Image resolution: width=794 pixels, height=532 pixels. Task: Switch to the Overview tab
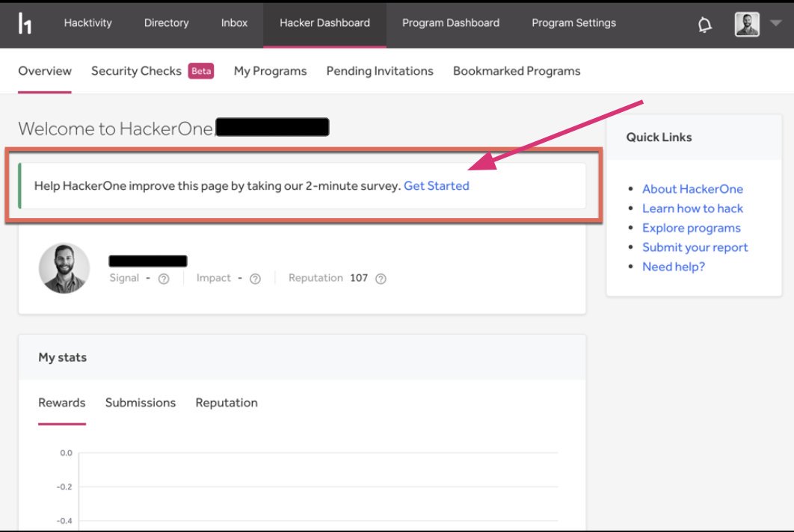pos(45,71)
